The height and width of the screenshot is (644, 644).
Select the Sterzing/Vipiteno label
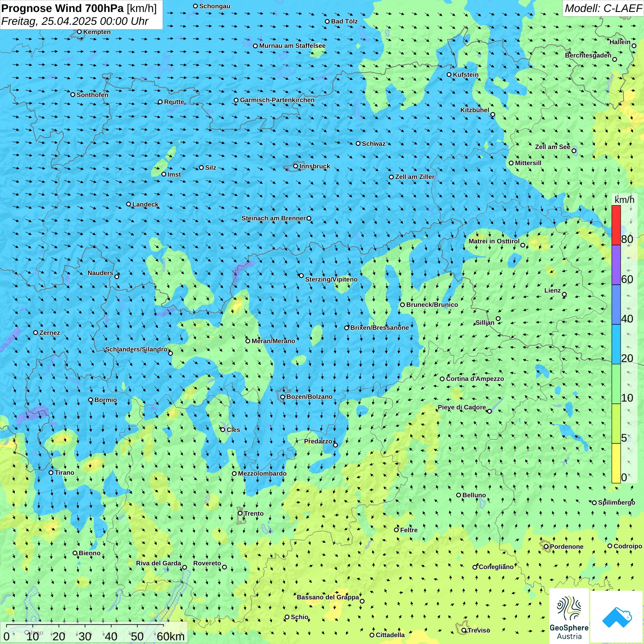coord(331,279)
